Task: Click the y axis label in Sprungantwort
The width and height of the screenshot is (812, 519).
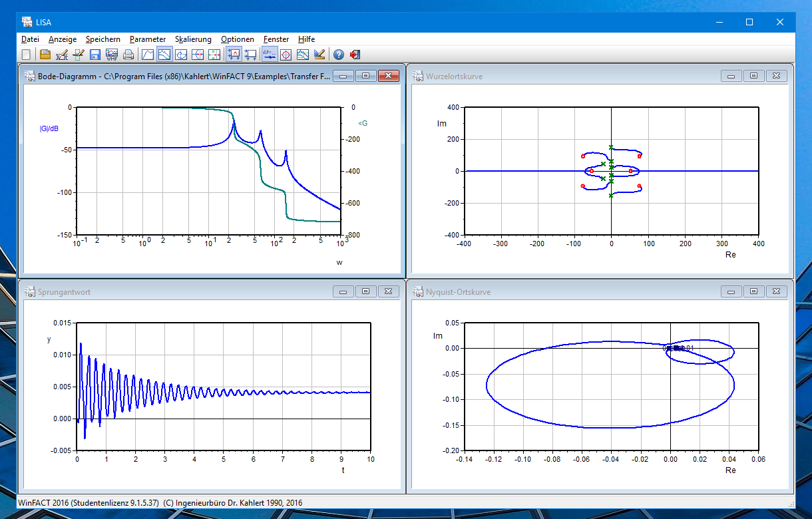Action: coord(49,339)
